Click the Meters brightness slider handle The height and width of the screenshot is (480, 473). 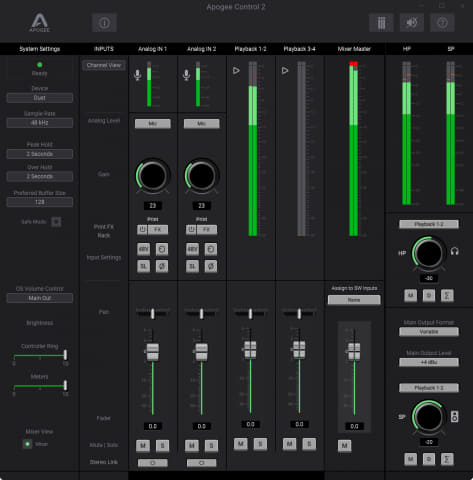tap(65, 385)
